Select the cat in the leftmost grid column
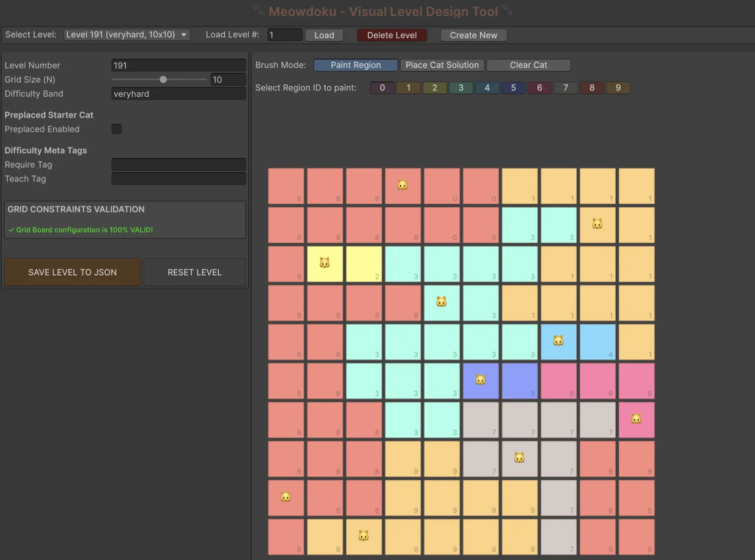The height and width of the screenshot is (560, 755). click(x=285, y=497)
